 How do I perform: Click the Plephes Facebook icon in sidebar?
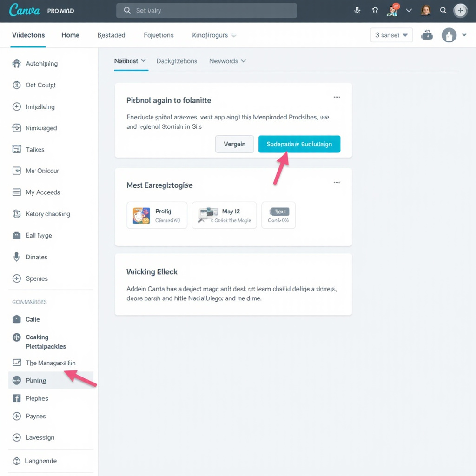pos(17,398)
